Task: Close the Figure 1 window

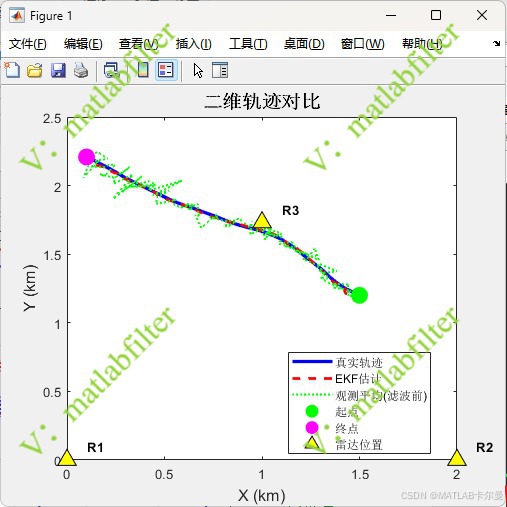Action: click(482, 15)
